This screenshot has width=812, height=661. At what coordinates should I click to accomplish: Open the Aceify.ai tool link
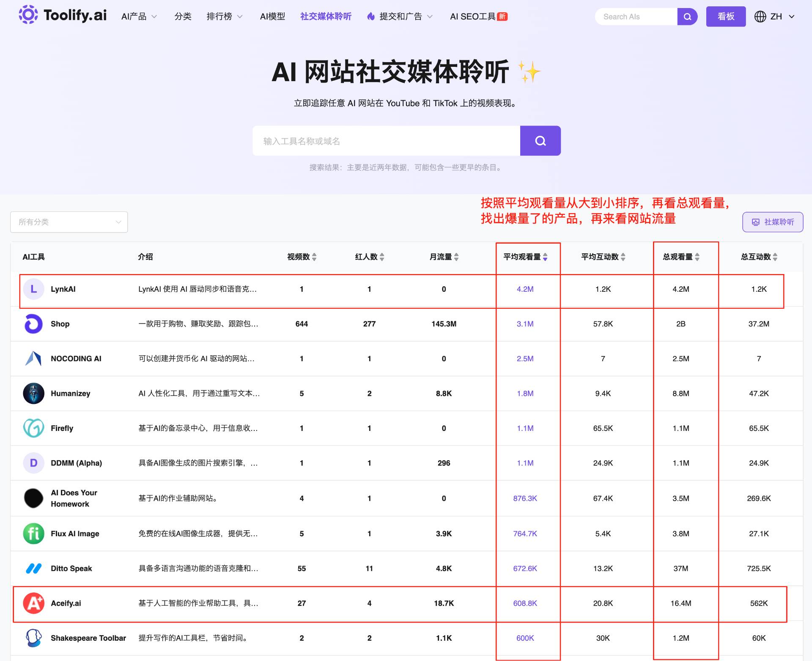point(66,603)
